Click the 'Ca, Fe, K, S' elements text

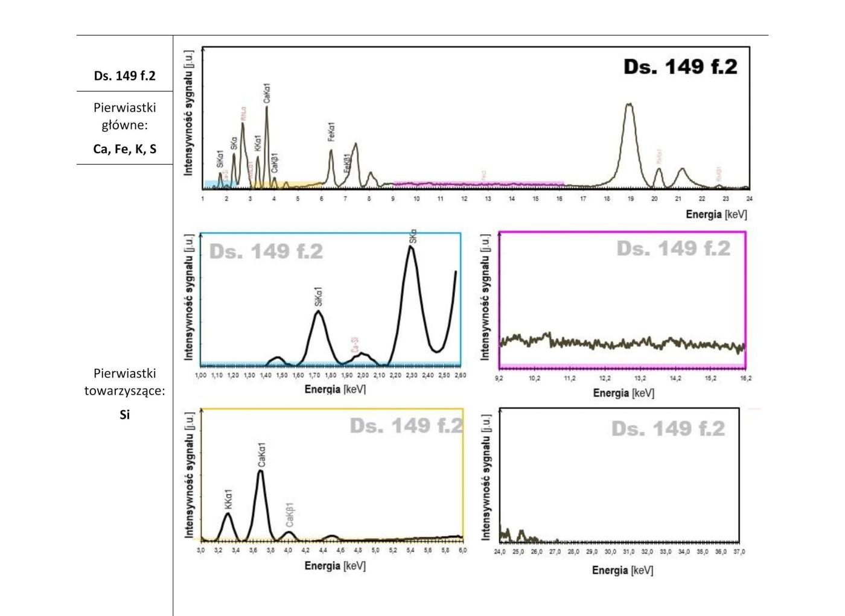124,149
